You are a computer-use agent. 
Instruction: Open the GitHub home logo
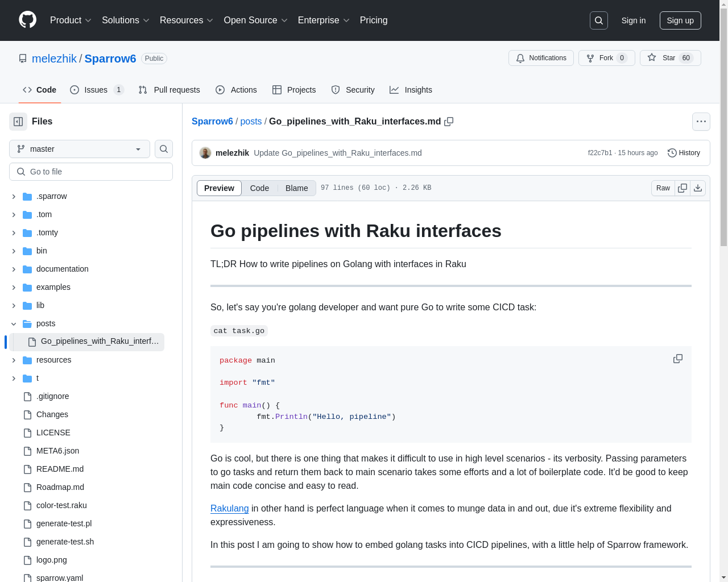(27, 20)
